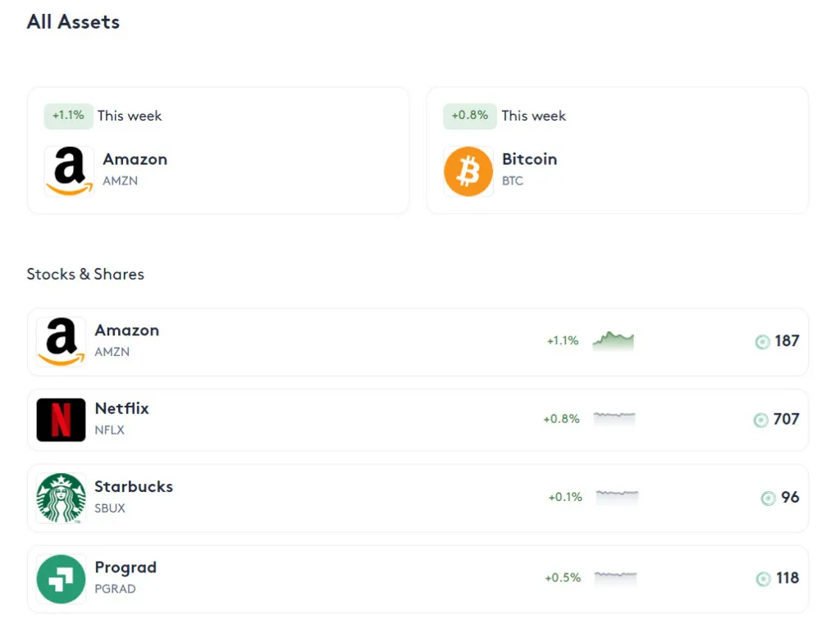Open the Netflix NFLX stock name
This screenshot has width=840, height=633.
pos(121,409)
